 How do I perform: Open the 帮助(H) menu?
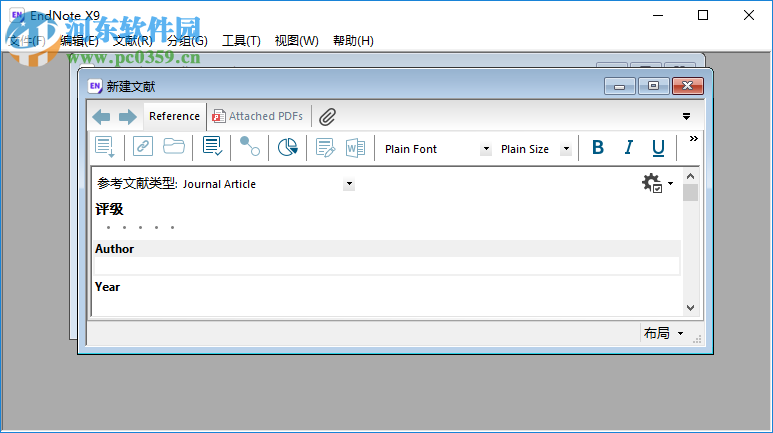pos(353,40)
